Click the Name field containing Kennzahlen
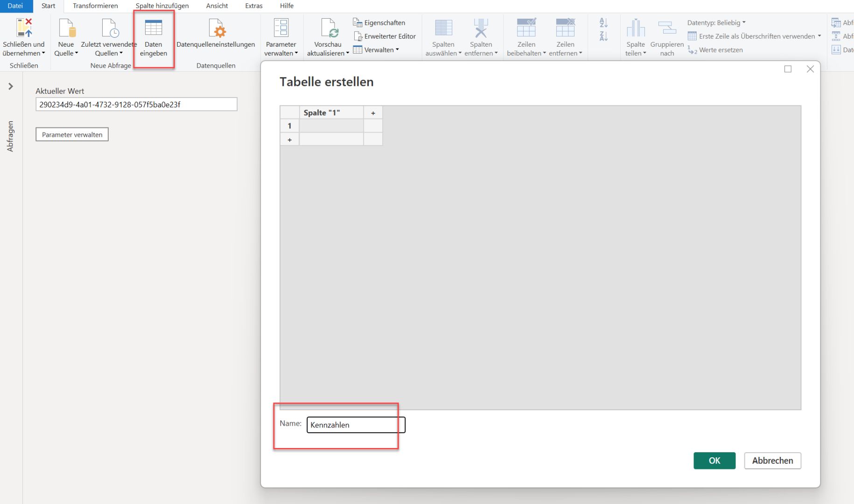The width and height of the screenshot is (854, 504). (356, 425)
